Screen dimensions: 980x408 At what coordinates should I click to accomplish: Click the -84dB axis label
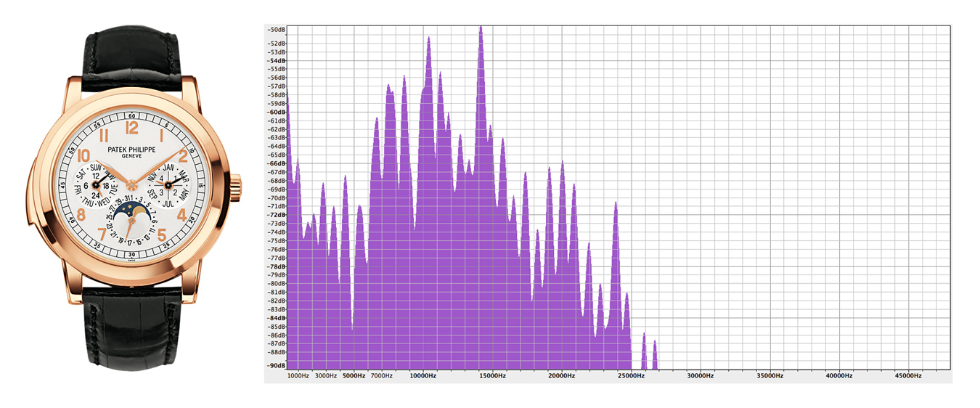277,318
